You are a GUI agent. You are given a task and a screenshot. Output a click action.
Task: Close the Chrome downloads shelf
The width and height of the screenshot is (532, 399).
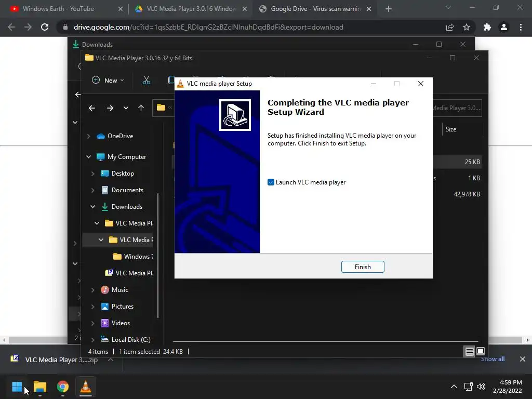[x=523, y=359]
